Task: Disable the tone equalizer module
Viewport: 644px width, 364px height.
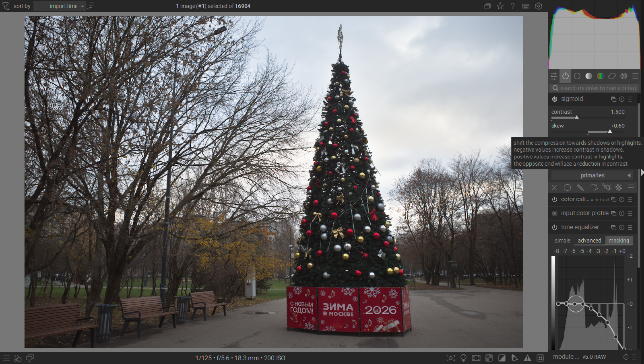Action: point(555,227)
